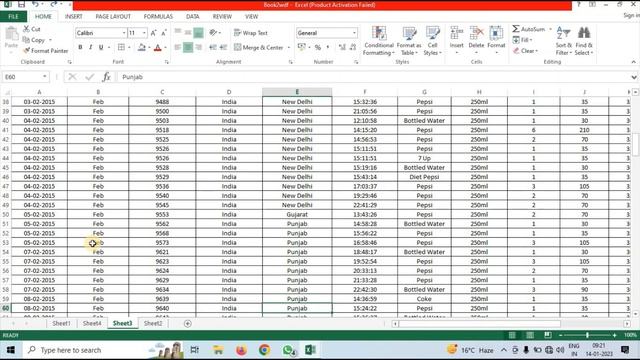Image resolution: width=640 pixels, height=360 pixels.
Task: Toggle Underline formatting
Action: [101, 47]
